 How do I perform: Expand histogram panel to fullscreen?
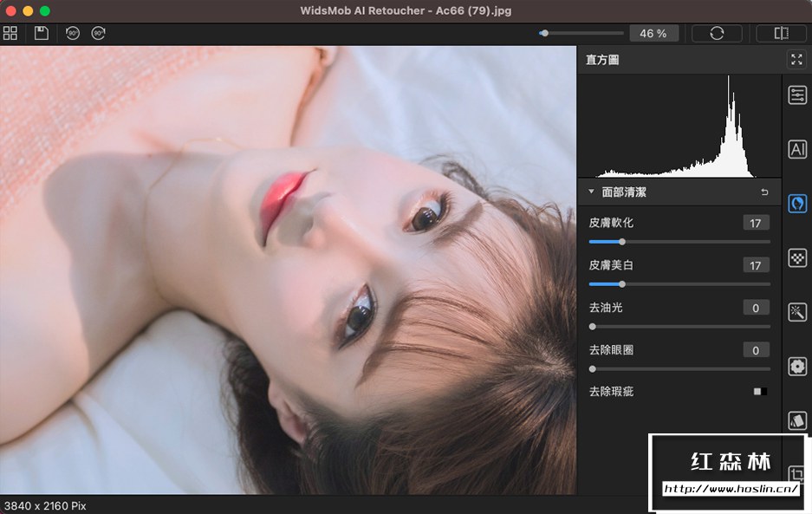tap(796, 60)
